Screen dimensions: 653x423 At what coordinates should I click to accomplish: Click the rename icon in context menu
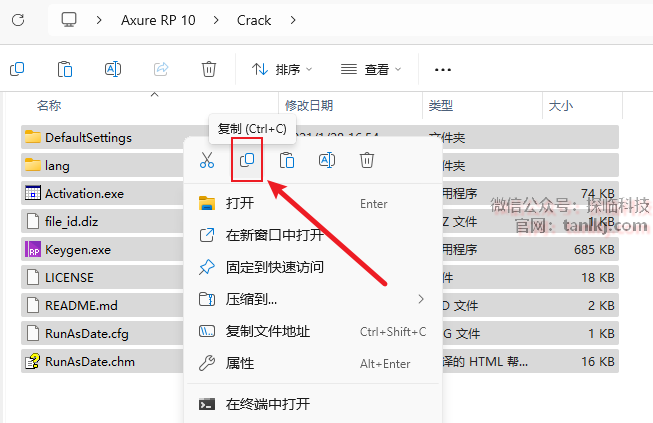coord(327,160)
